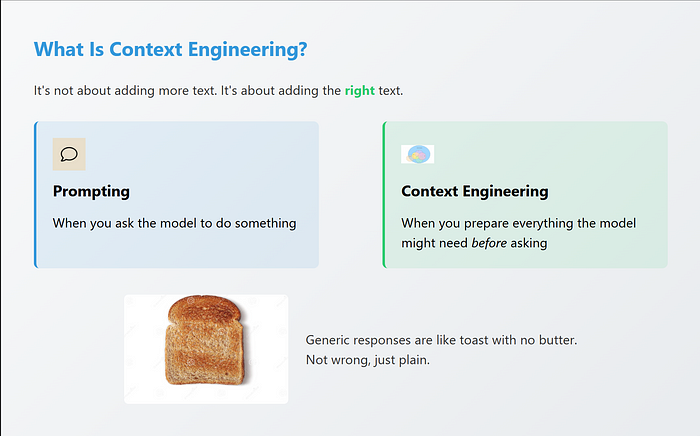Click the line 'When you prepare everything the model'
The width and height of the screenshot is (700, 436).
click(x=518, y=223)
